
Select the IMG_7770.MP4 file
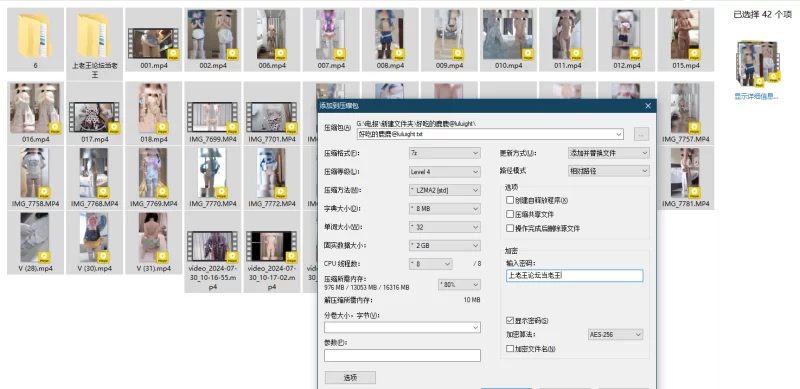(213, 178)
